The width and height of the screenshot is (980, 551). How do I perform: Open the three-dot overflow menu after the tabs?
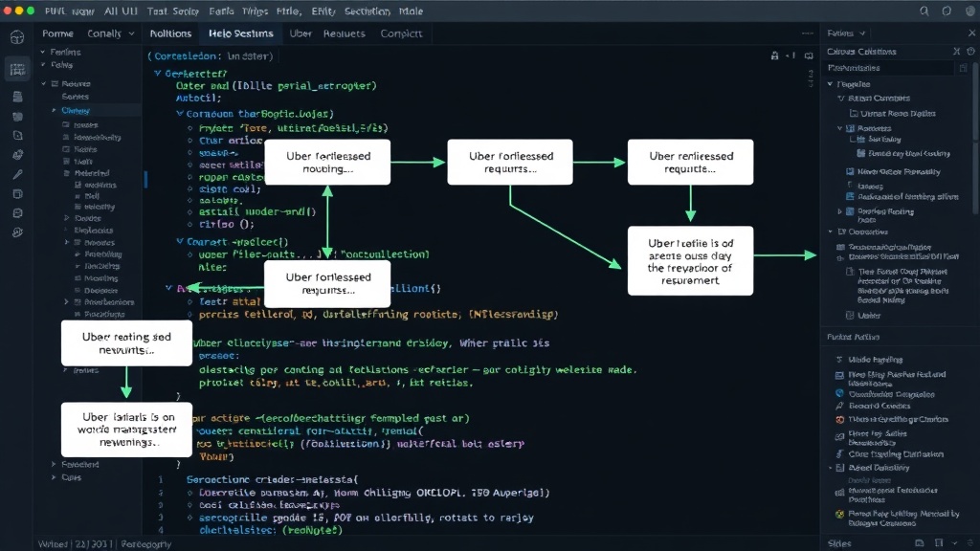pos(807,33)
